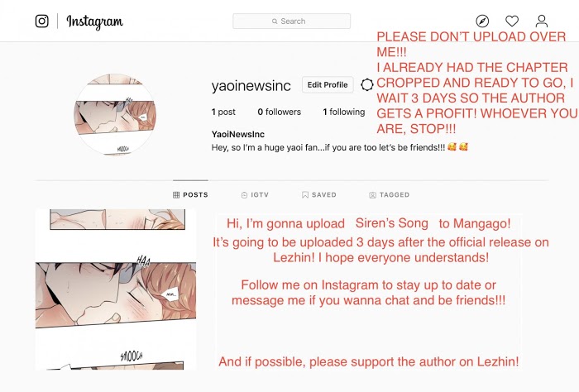The image size is (579, 392).
Task: Click the grid icon in POSTS tab
Action: (176, 195)
